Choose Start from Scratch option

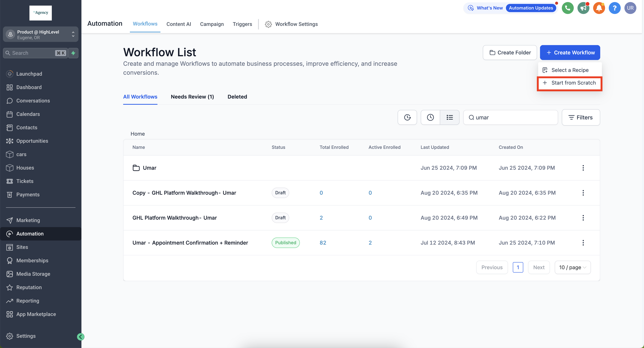[x=570, y=83]
